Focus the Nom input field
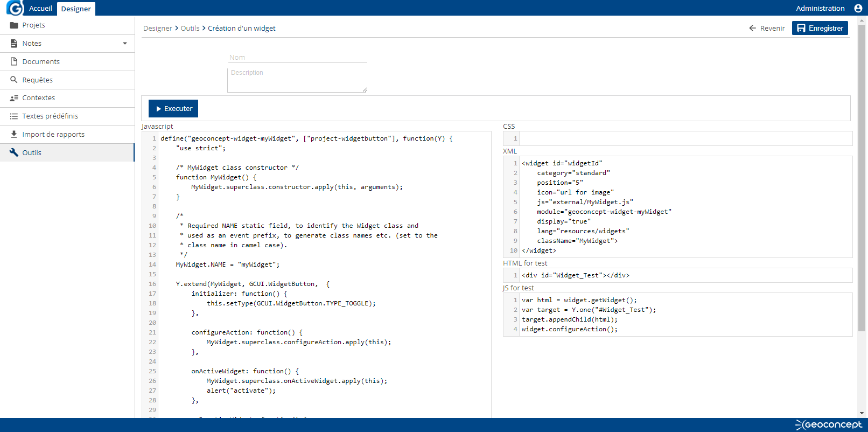This screenshot has height=432, width=868. (297, 58)
